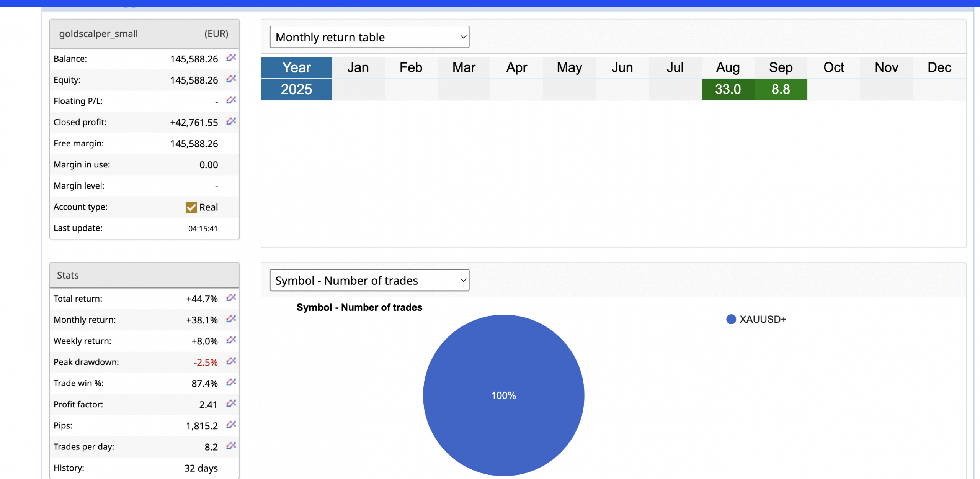Click the Pips row chart icon
Image resolution: width=980 pixels, height=479 pixels.
(231, 425)
